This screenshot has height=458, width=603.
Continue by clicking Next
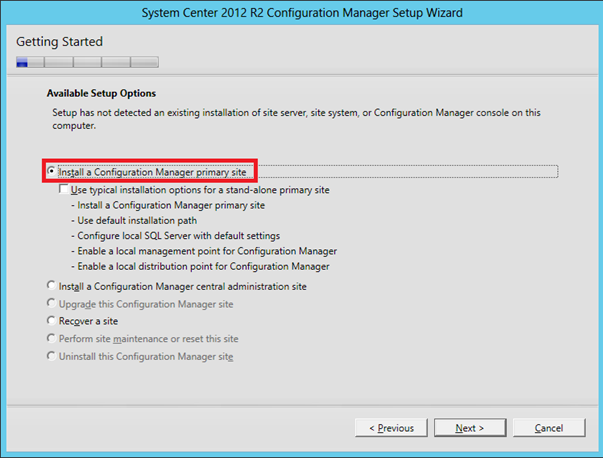point(470,428)
